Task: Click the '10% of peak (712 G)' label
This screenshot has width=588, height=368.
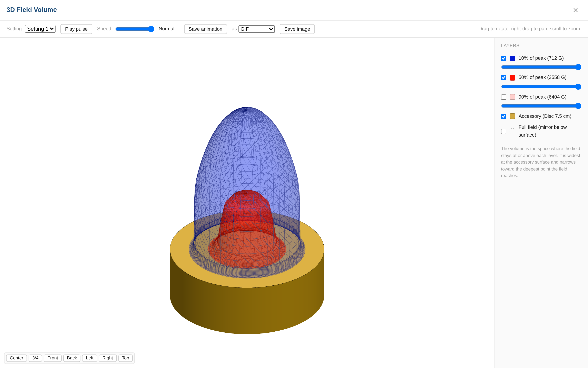Action: pos(541,58)
